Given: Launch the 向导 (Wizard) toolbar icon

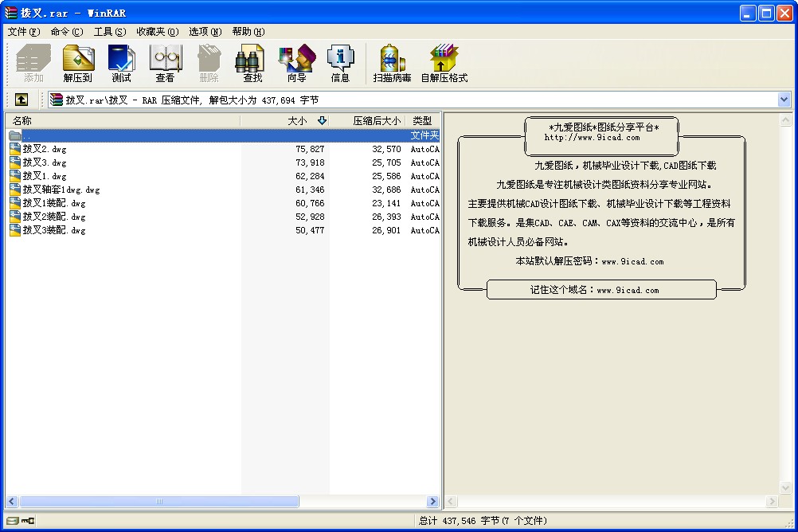Looking at the screenshot, I should click(296, 63).
